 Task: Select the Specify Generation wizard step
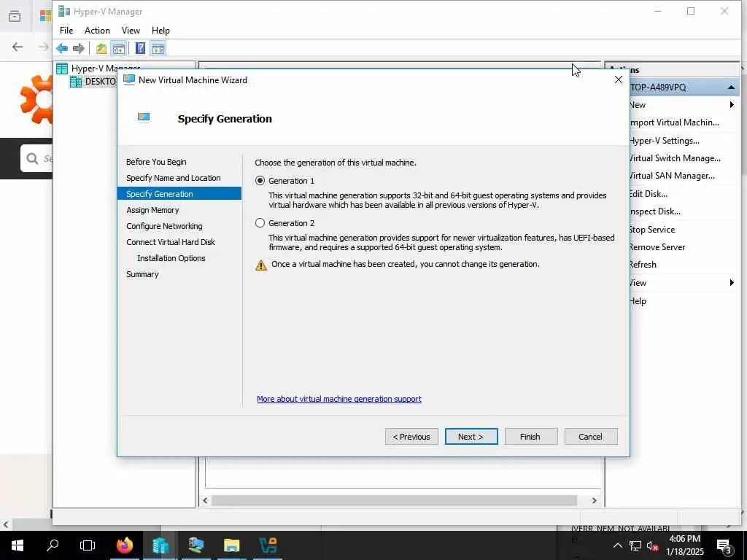(x=179, y=193)
